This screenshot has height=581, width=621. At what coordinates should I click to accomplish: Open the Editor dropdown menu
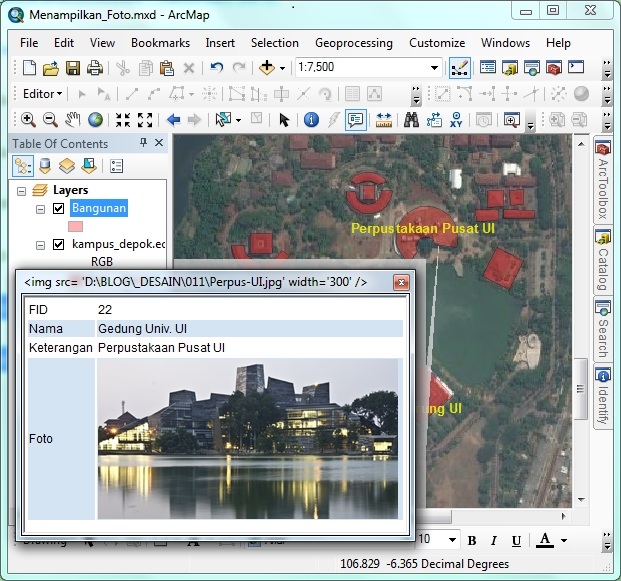point(43,94)
